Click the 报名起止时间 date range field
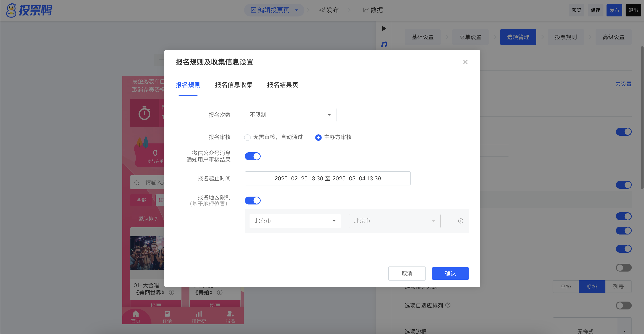Image resolution: width=644 pixels, height=334 pixels. click(327, 178)
